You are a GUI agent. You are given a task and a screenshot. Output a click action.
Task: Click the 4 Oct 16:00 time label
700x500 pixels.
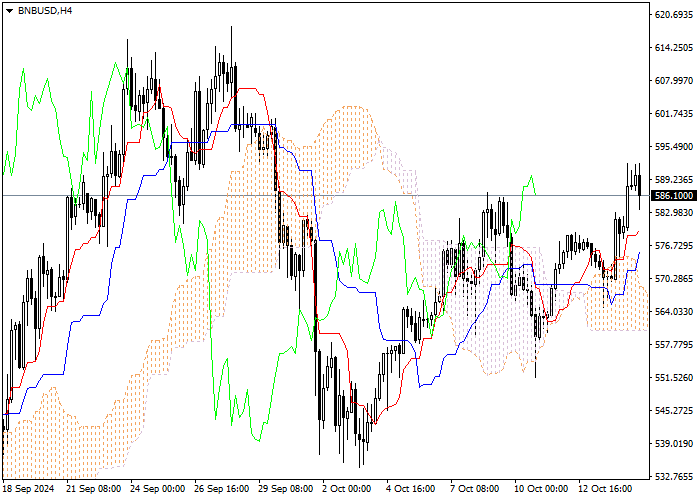point(411,489)
